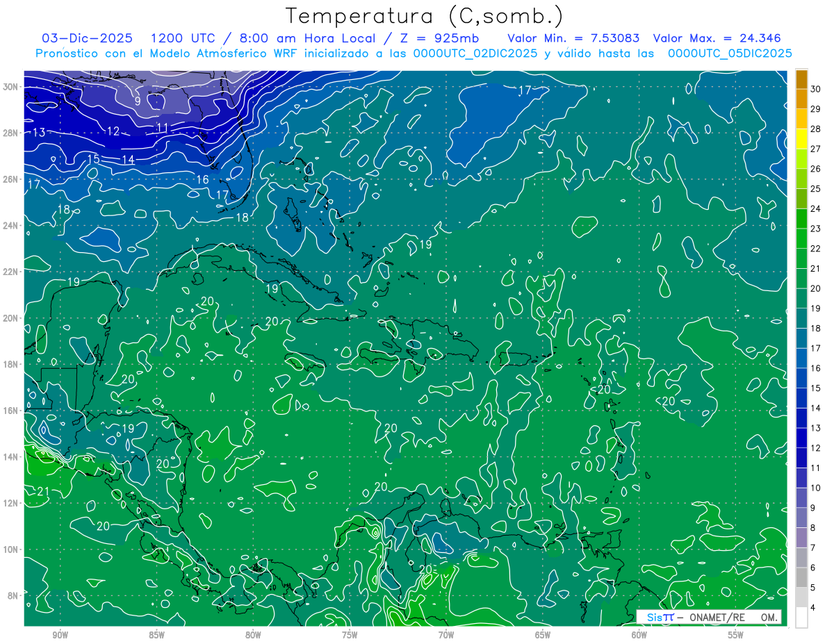Pick the dark blue swatch between 12 and 13
The height and width of the screenshot is (644, 834).
click(x=801, y=438)
